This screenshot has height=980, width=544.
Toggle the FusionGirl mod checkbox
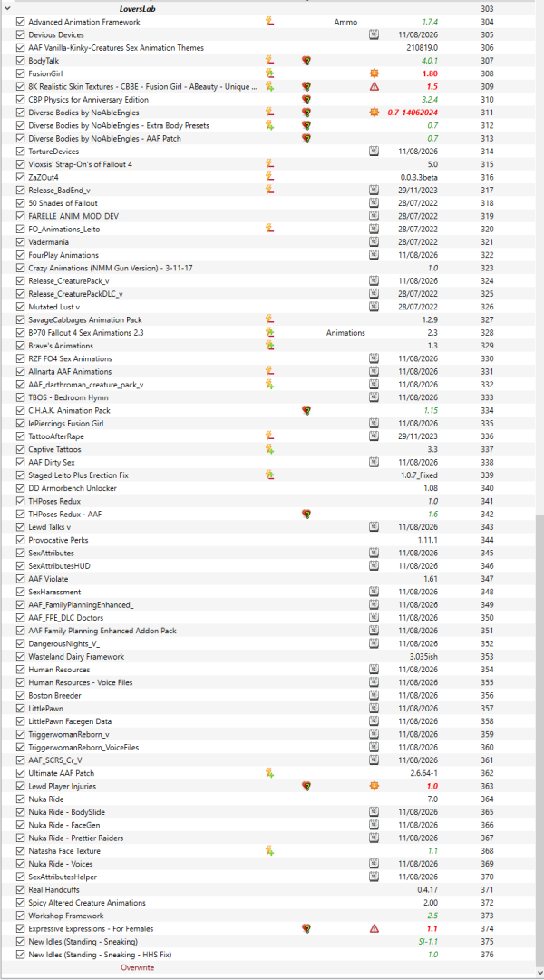click(21, 73)
